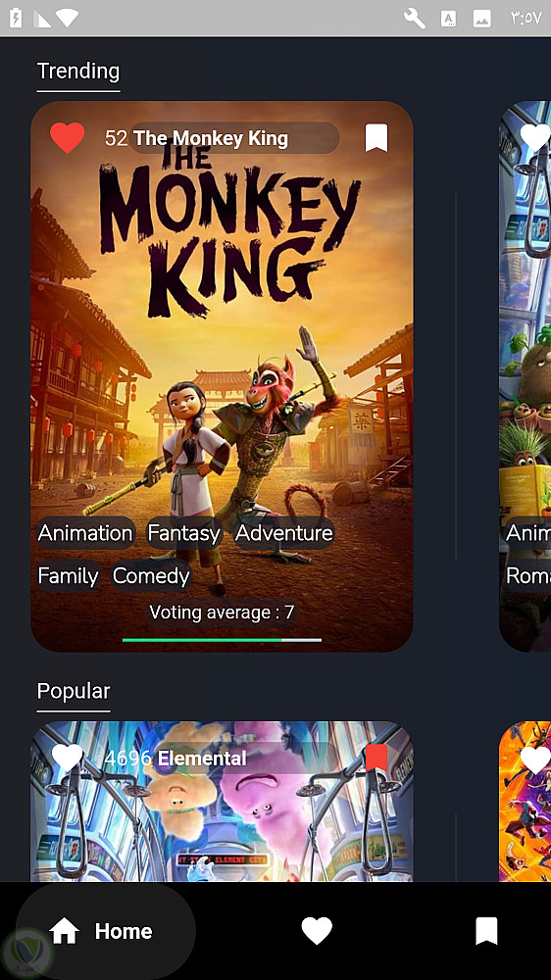Click the green voting average progress bar
This screenshot has height=980, width=551.
click(x=222, y=640)
